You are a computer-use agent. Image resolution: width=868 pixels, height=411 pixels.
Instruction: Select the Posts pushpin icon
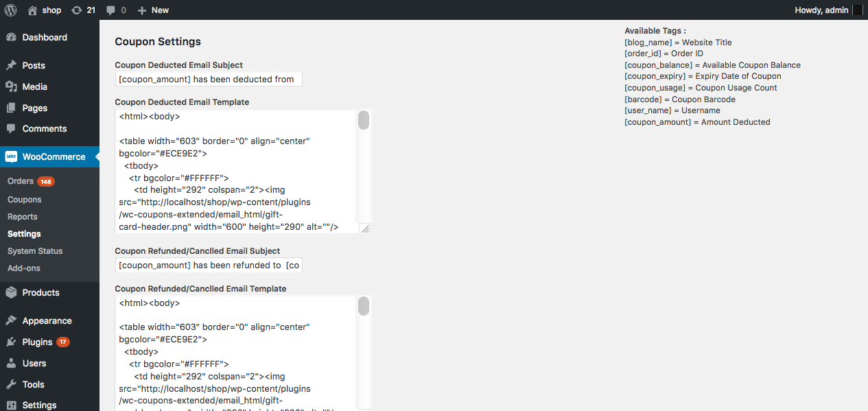click(x=11, y=65)
